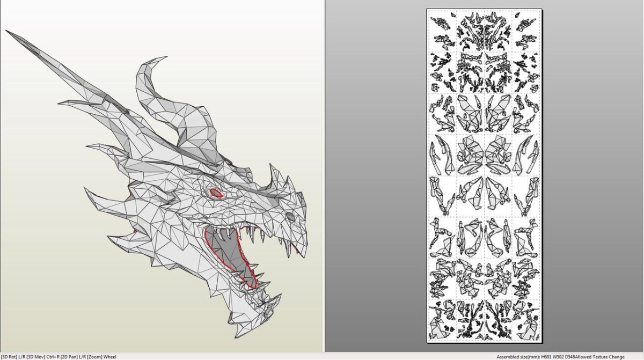
Task: Click the 2D Pan hint in status bar
Action: pos(69,356)
